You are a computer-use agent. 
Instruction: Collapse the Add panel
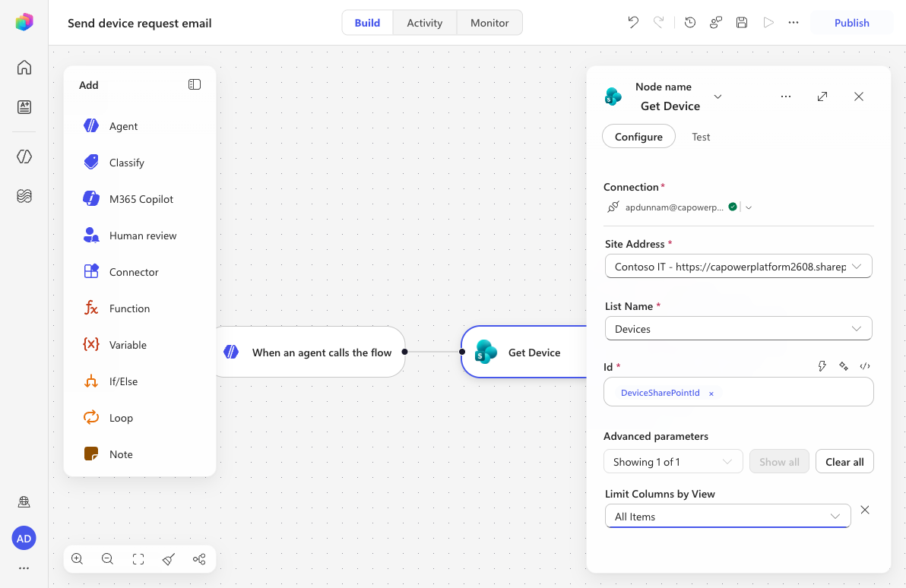pyautogui.click(x=194, y=84)
